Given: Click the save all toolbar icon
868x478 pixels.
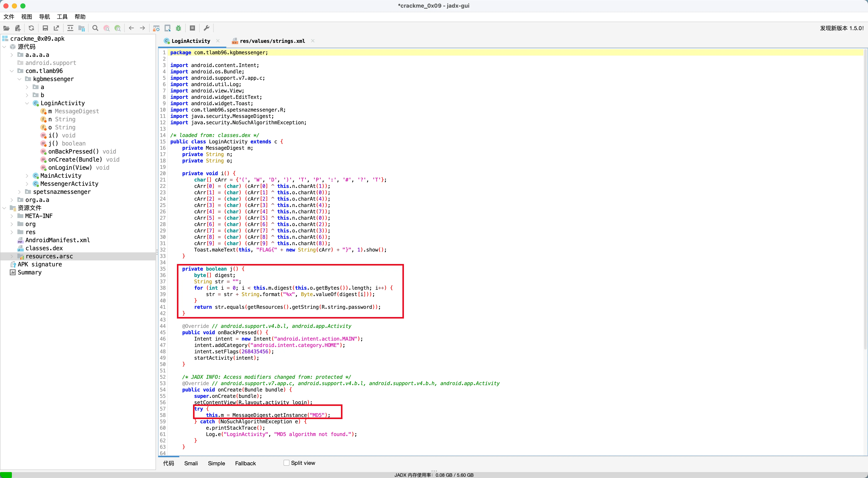Looking at the screenshot, I should click(45, 28).
